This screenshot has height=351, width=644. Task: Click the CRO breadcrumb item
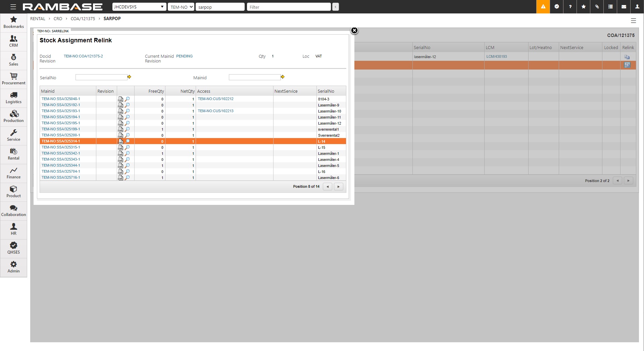(58, 19)
